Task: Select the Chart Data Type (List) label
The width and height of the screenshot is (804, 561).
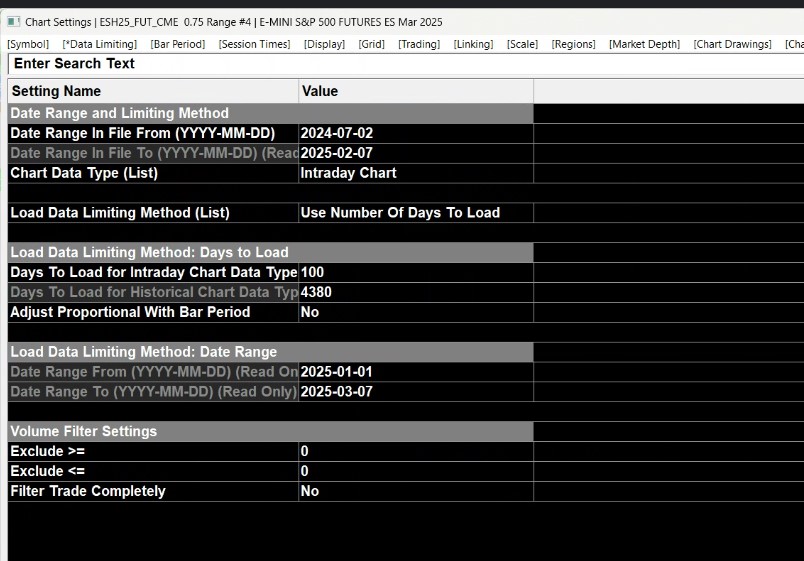Action: click(153, 173)
